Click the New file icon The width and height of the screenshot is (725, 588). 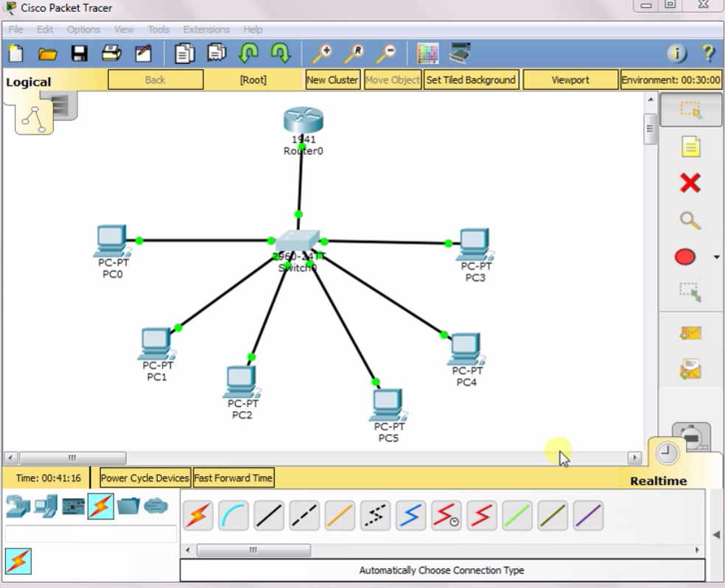(15, 54)
